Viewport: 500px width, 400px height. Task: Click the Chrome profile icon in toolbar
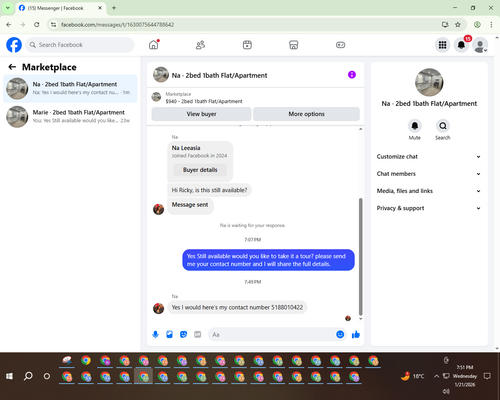tap(477, 25)
